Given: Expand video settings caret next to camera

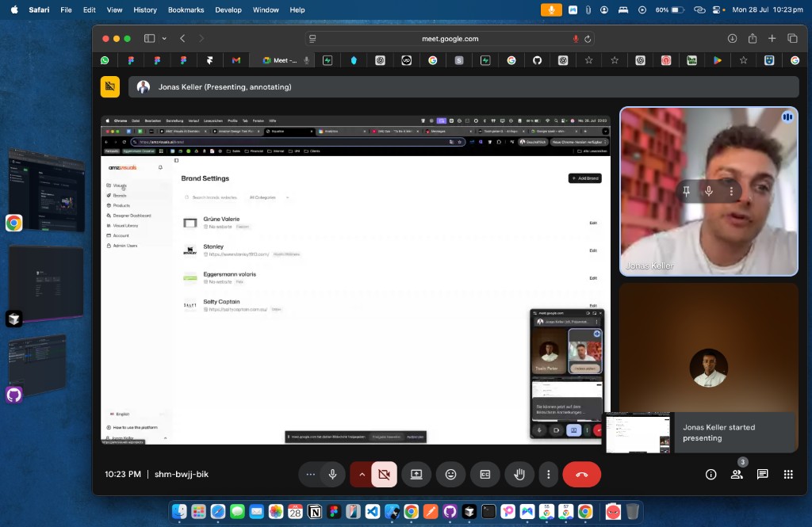Looking at the screenshot, I should point(362,474).
